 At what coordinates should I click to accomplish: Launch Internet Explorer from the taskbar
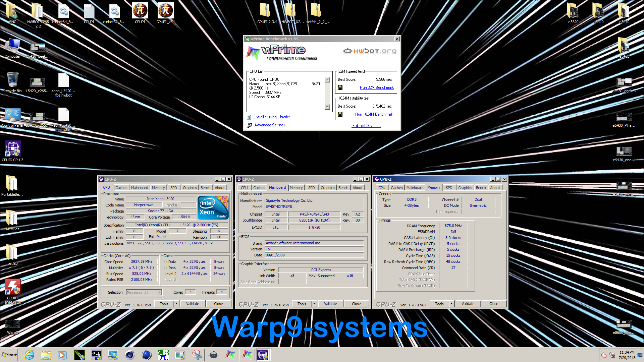tap(30, 355)
